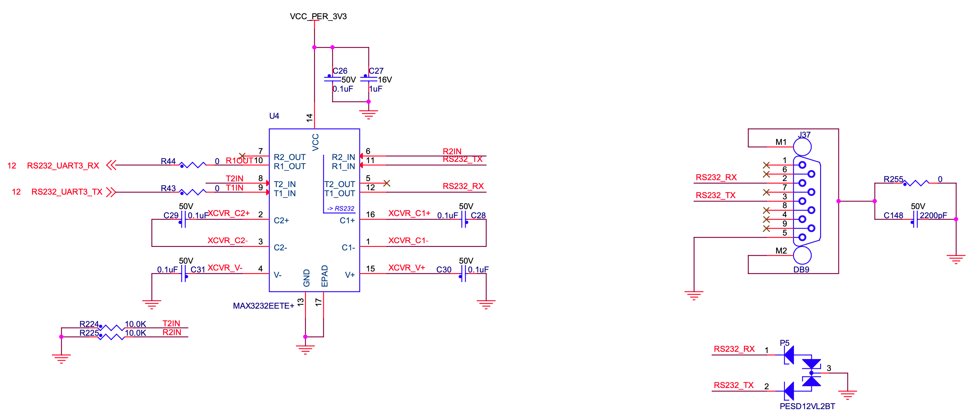Click the T1IN net label near pin 9
Viewport: 980px width, 417px height.
tap(234, 188)
